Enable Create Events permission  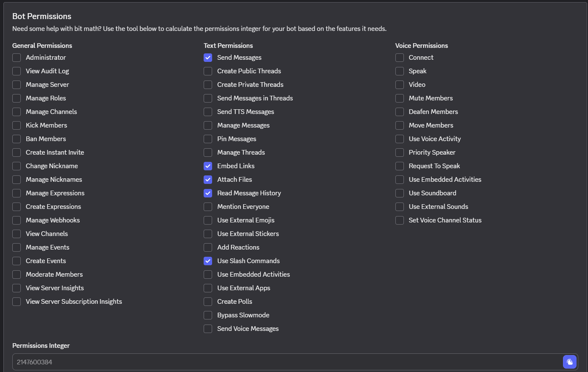point(17,261)
